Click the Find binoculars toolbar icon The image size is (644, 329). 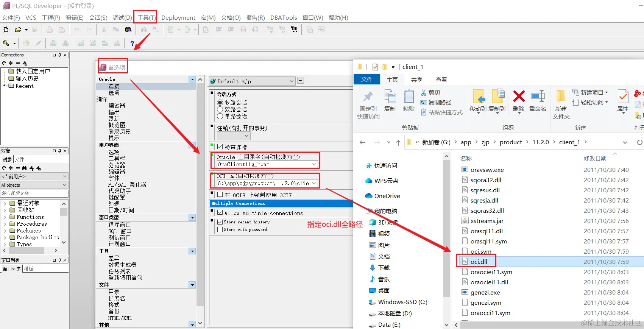point(143,30)
